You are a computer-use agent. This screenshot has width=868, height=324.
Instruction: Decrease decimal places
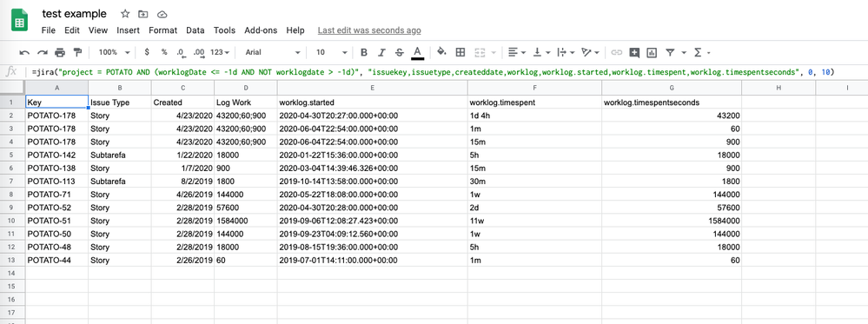click(x=181, y=52)
